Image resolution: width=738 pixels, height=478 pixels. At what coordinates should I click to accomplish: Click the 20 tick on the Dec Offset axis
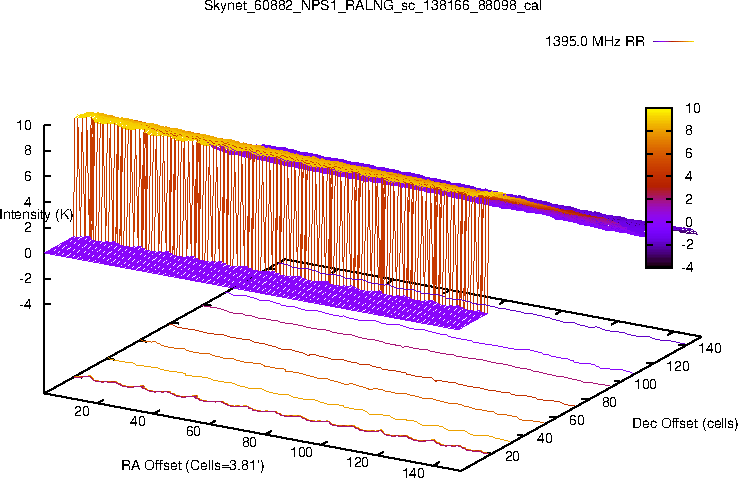(512, 456)
